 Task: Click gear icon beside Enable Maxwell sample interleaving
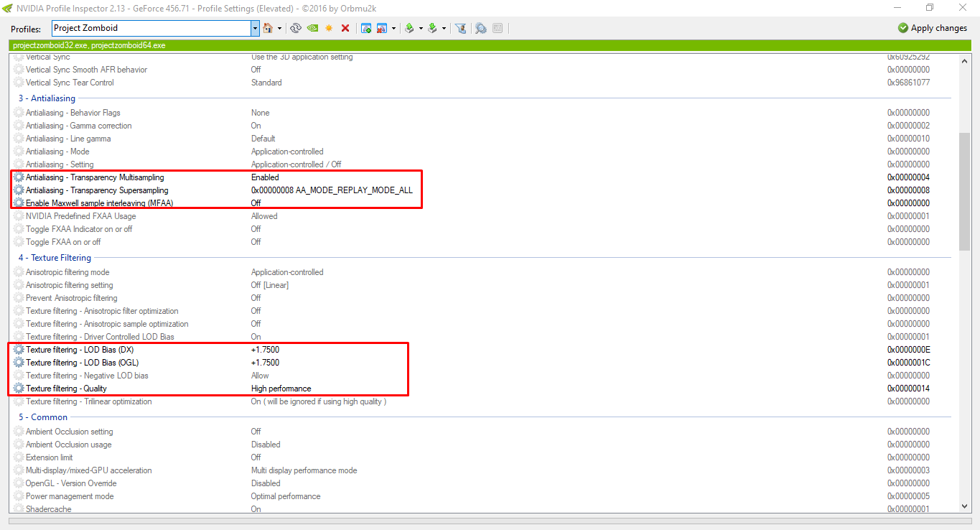pyautogui.click(x=19, y=203)
